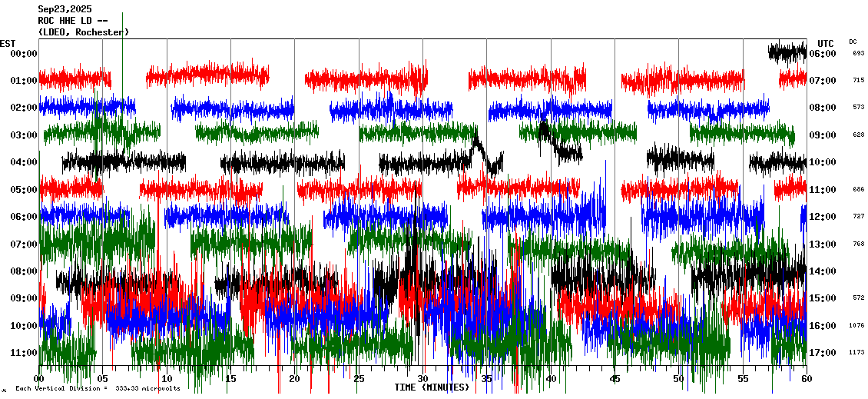Select the 03:00 EST row label
This screenshot has height=399, width=868.
pyautogui.click(x=24, y=135)
